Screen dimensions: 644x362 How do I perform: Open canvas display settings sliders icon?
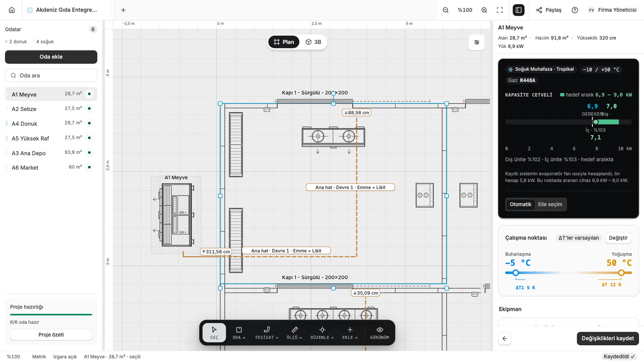(477, 42)
